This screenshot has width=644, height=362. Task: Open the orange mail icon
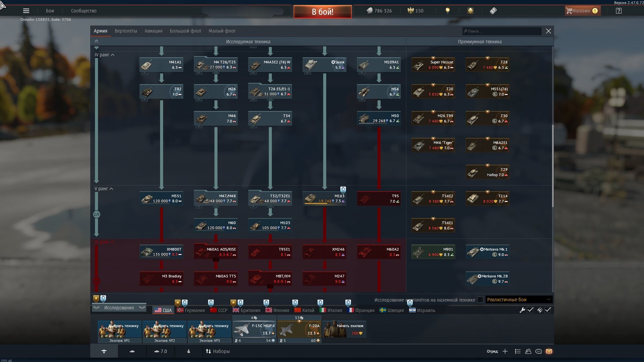[x=549, y=351]
